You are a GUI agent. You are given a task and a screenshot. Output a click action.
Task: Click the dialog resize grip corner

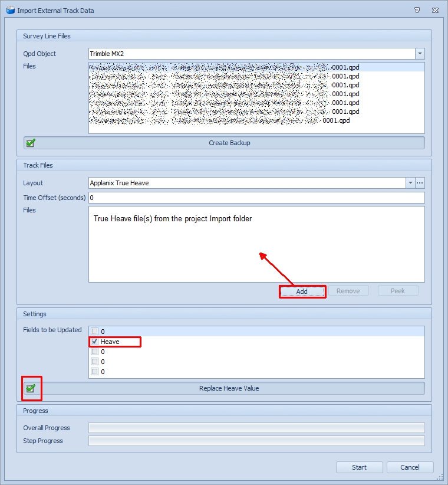coord(440,477)
